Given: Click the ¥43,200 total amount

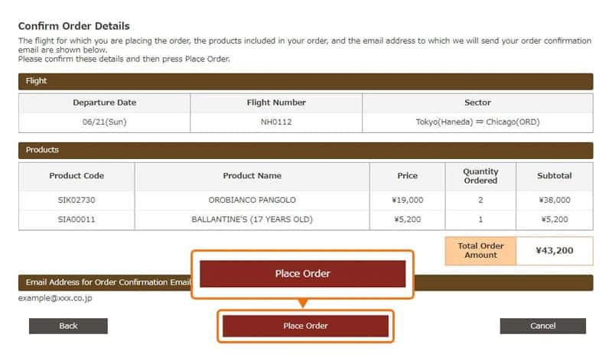Looking at the screenshot, I should click(554, 250).
